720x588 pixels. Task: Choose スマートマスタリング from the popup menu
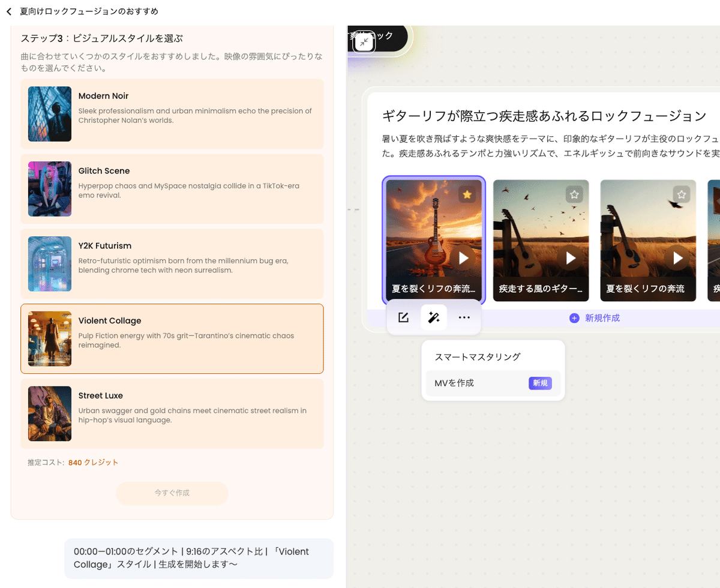click(478, 357)
